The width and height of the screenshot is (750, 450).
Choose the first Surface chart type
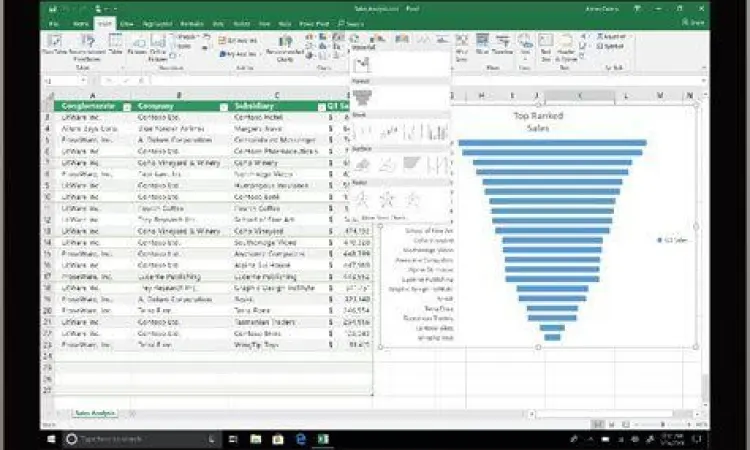click(x=363, y=165)
